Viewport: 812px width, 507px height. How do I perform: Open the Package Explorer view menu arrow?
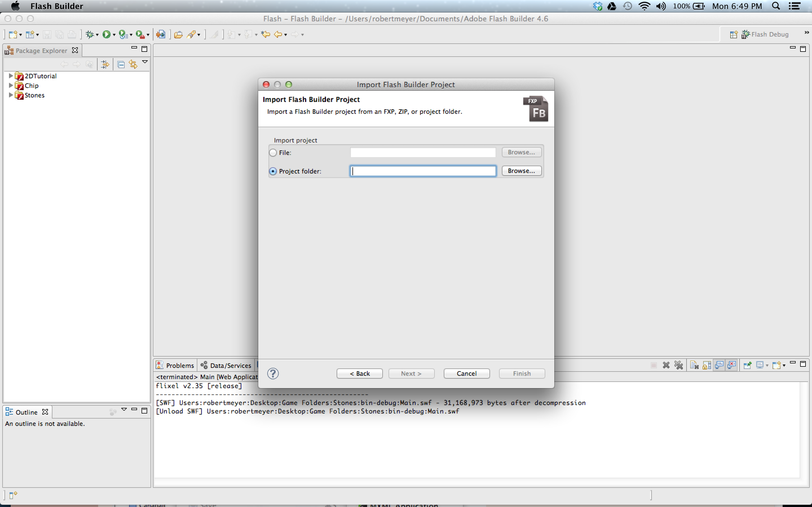[145, 62]
